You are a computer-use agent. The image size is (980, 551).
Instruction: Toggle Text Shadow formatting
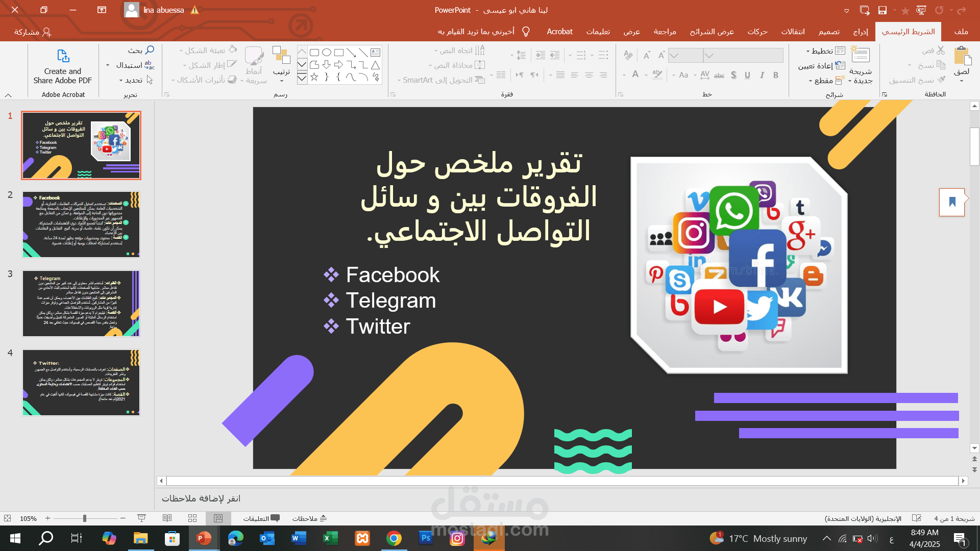click(x=733, y=75)
